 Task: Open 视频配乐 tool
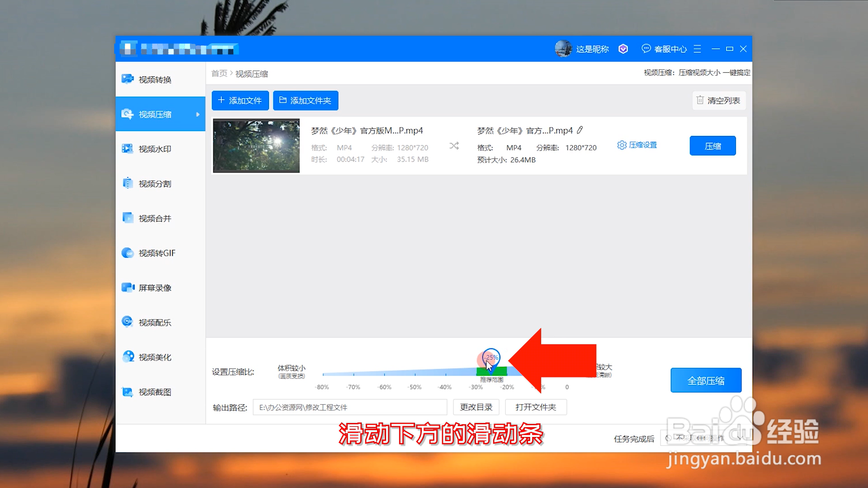pyautogui.click(x=155, y=323)
